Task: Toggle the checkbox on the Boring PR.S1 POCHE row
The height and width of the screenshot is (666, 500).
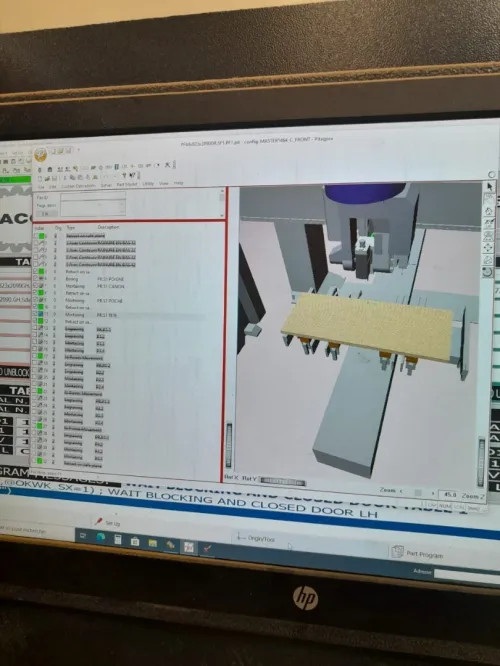Action: pyautogui.click(x=36, y=279)
